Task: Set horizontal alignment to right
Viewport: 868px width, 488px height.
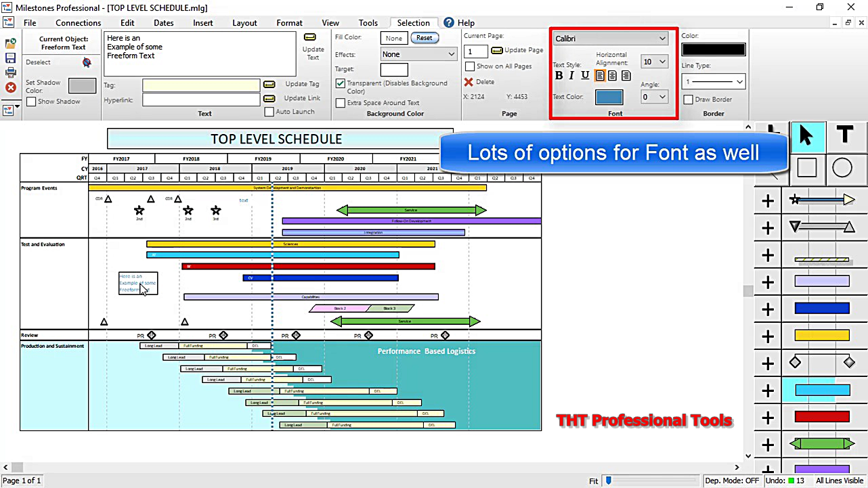Action: (626, 76)
